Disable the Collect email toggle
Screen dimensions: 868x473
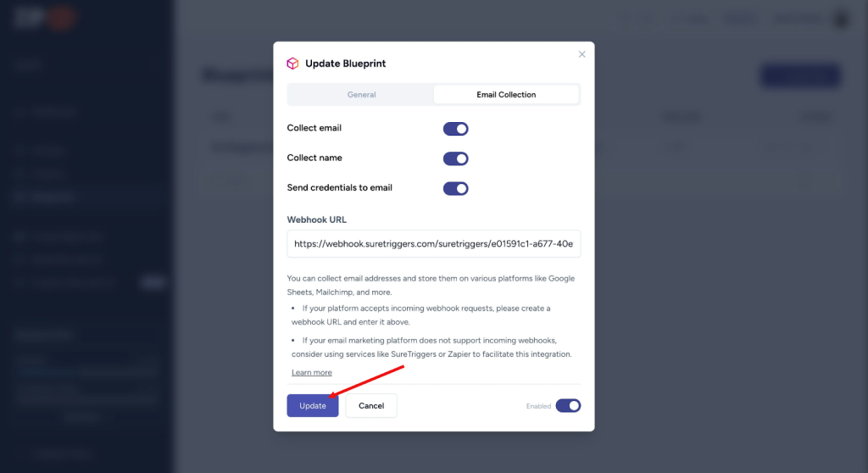[x=455, y=129]
